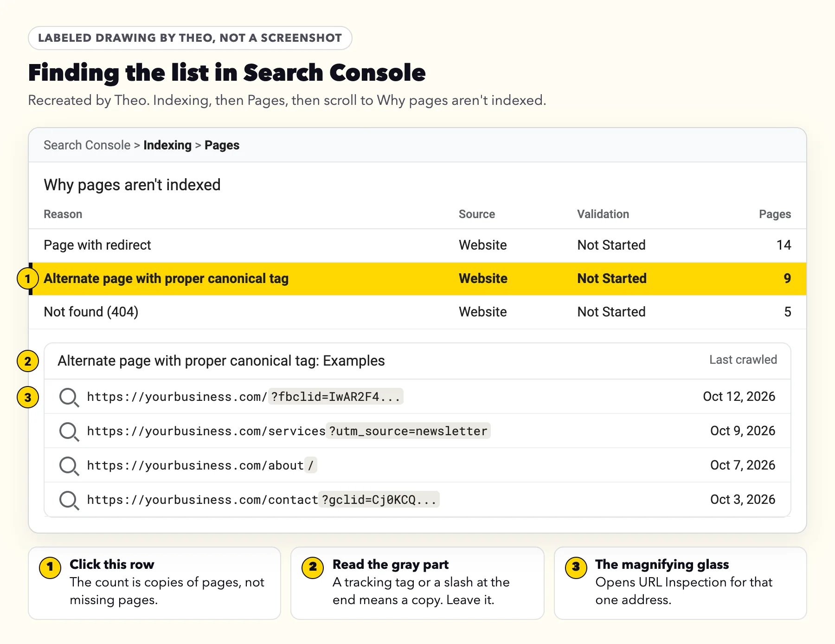Viewport: 835px width, 644px height.
Task: Click the 'Oct 7, 2026' crawl date
Action: tap(743, 465)
